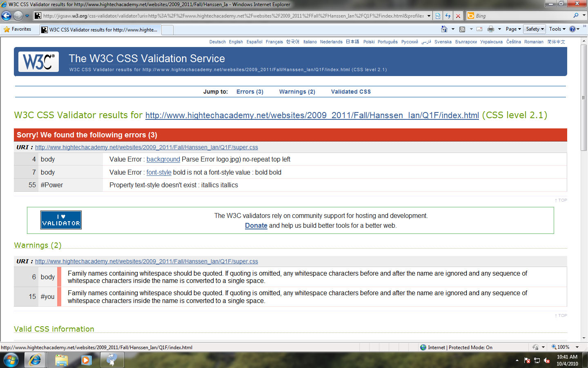Click the Refresh page icon
Image resolution: width=588 pixels, height=368 pixels.
[448, 16]
